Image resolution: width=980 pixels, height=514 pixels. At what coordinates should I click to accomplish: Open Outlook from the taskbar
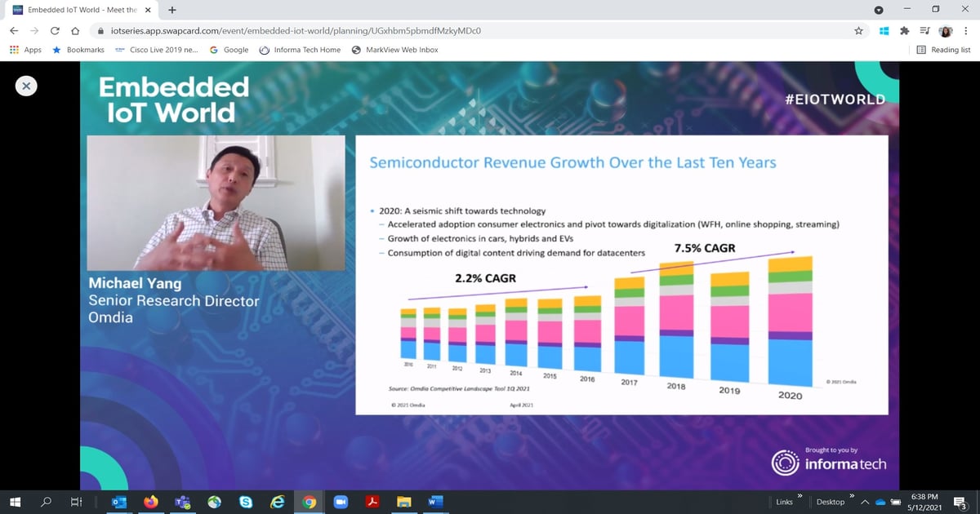click(120, 501)
